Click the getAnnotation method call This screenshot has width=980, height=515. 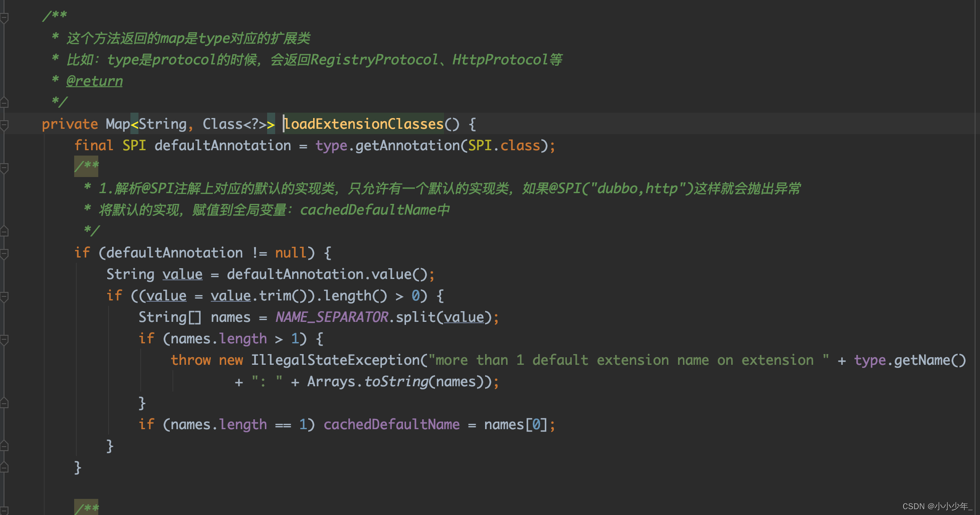click(407, 145)
